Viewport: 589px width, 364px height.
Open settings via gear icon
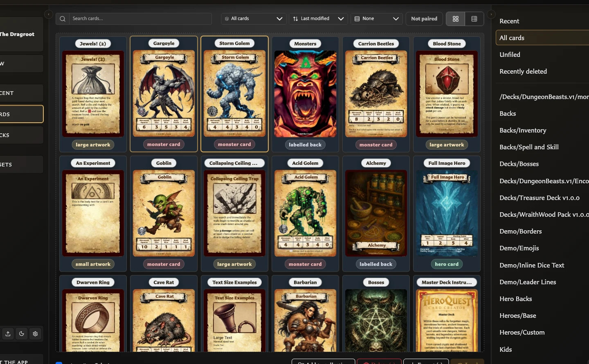(35, 334)
